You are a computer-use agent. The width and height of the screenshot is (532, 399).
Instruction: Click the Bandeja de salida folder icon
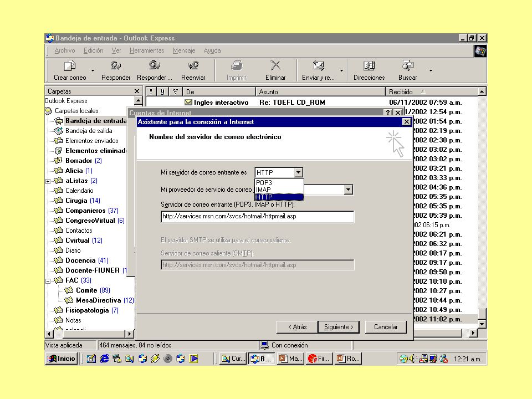pos(59,131)
